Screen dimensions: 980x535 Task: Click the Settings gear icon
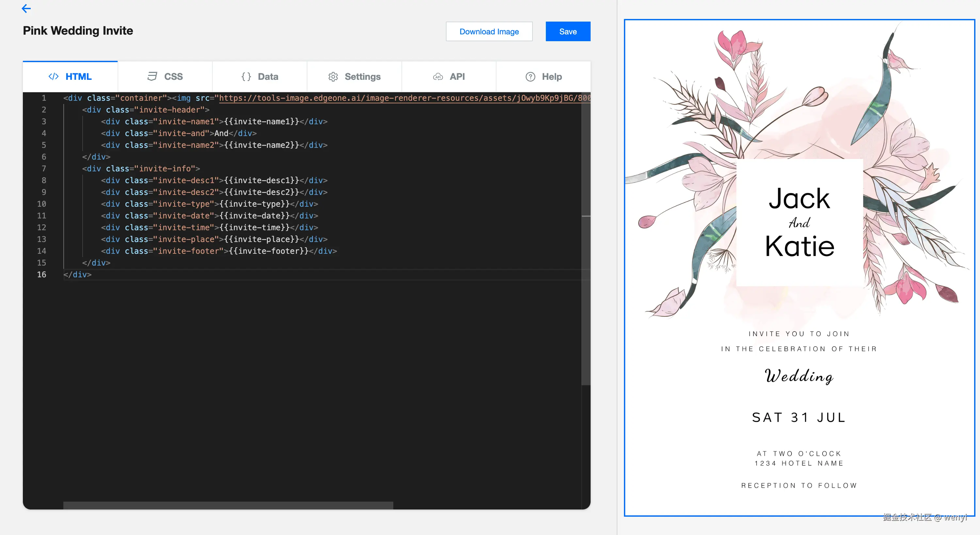[333, 77]
